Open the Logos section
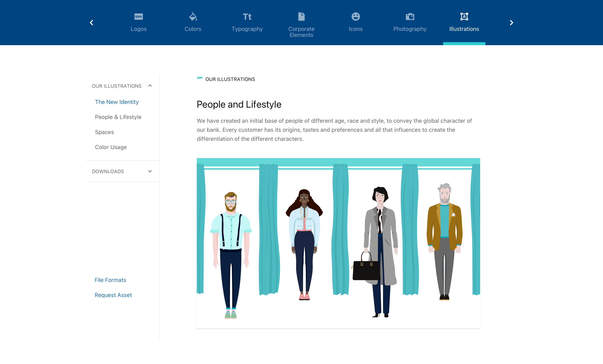Image resolution: width=603 pixels, height=364 pixels. pos(139,29)
